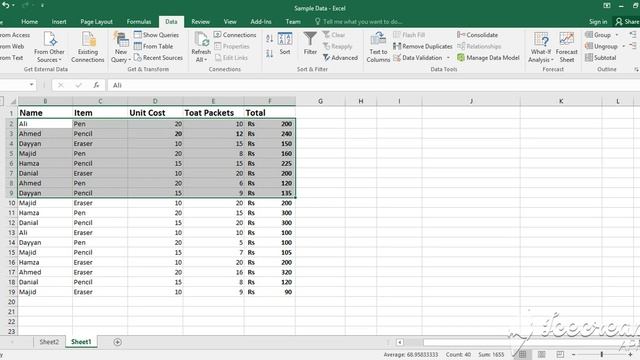Click the zoom out minus button
The image size is (640, 360).
[x=573, y=354]
